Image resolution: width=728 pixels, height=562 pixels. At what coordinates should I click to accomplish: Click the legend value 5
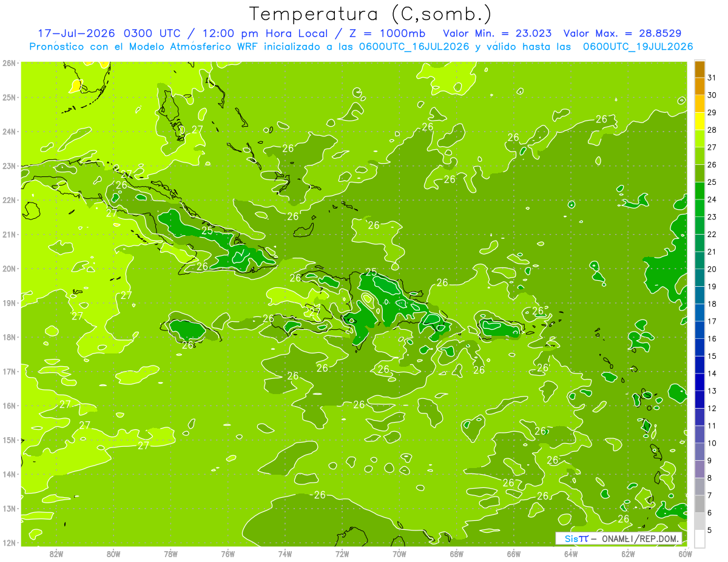[x=710, y=530]
